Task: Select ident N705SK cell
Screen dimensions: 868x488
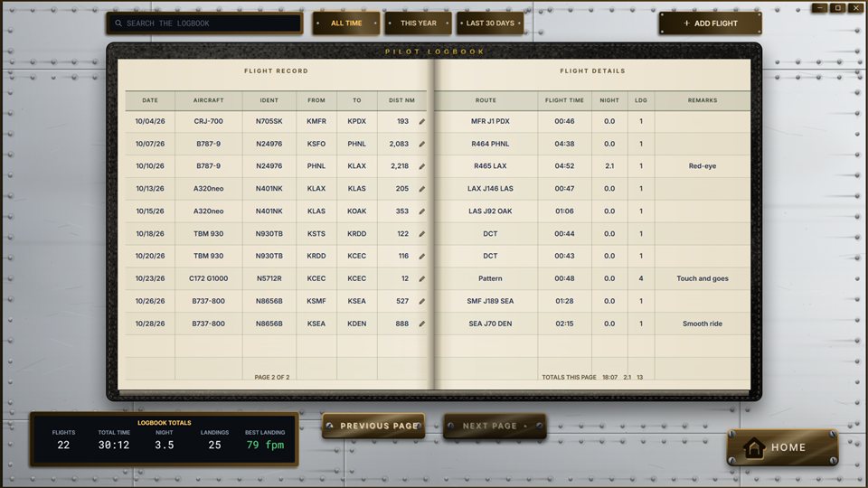Action: point(269,121)
